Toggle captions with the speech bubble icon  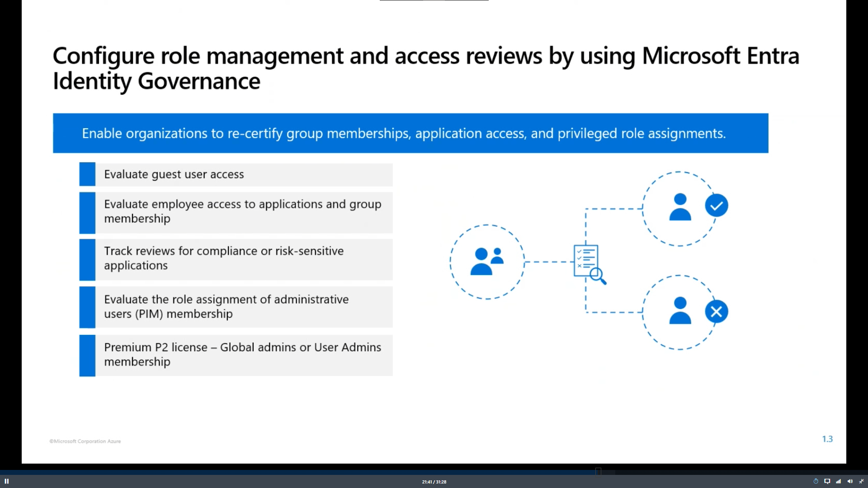[827, 481]
